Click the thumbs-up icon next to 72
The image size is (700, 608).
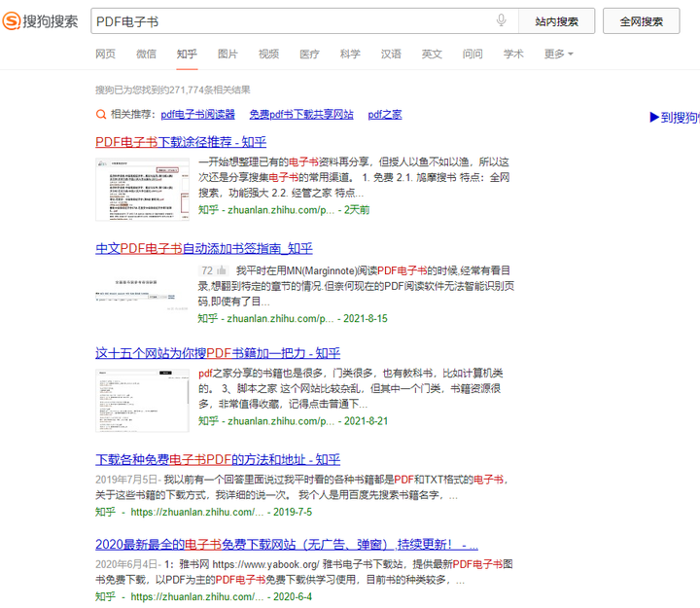[222, 270]
